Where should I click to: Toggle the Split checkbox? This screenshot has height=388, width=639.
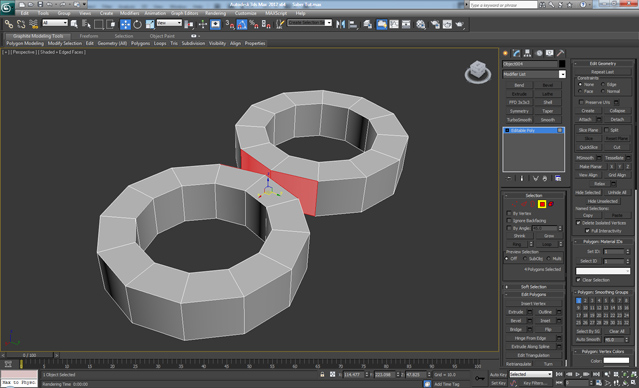(x=606, y=130)
